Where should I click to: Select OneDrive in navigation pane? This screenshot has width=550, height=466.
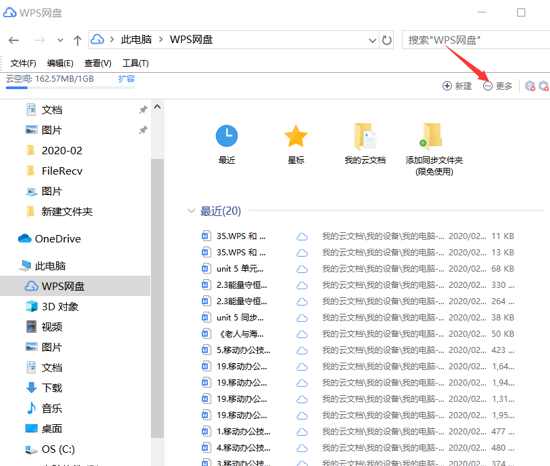(x=58, y=239)
